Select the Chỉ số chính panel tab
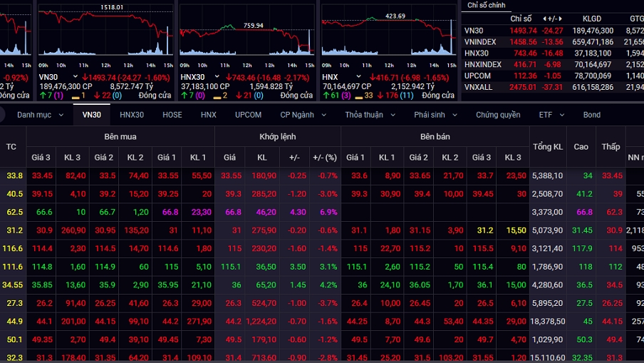 pyautogui.click(x=487, y=5)
